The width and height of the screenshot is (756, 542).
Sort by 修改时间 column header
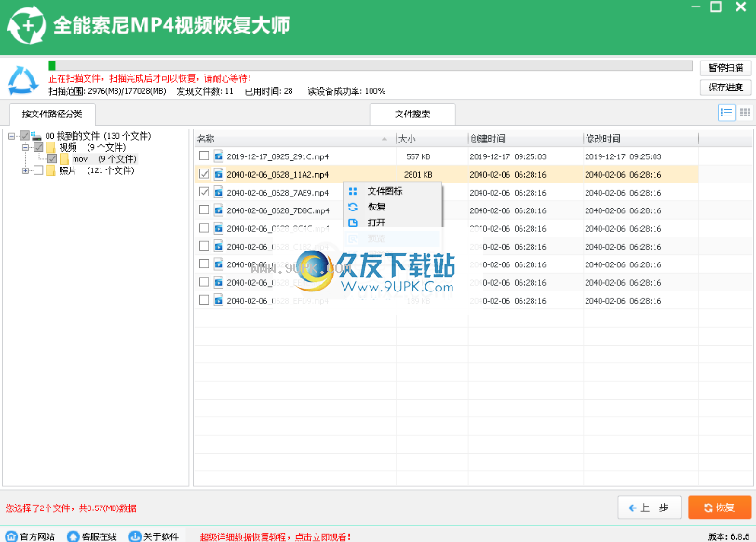pos(641,139)
